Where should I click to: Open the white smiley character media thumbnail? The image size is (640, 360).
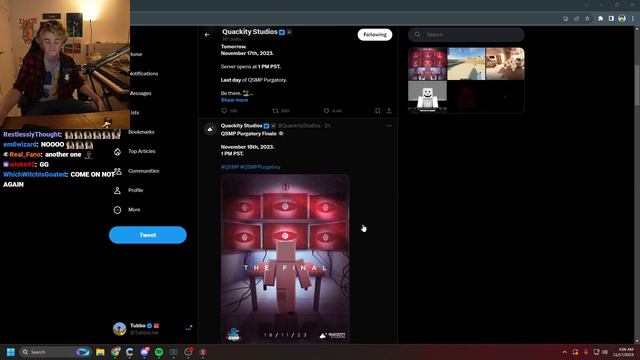tap(427, 96)
